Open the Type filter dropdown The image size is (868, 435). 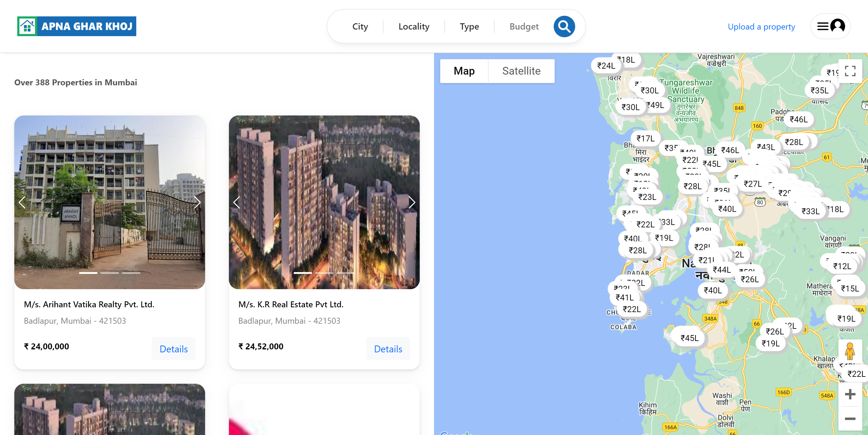pyautogui.click(x=469, y=26)
